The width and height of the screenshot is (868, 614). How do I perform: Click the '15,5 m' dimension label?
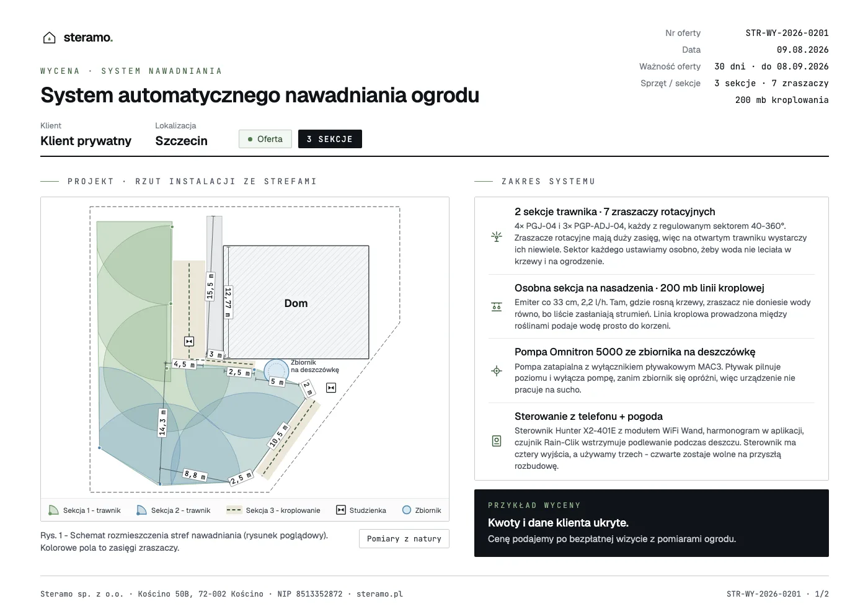click(x=210, y=287)
